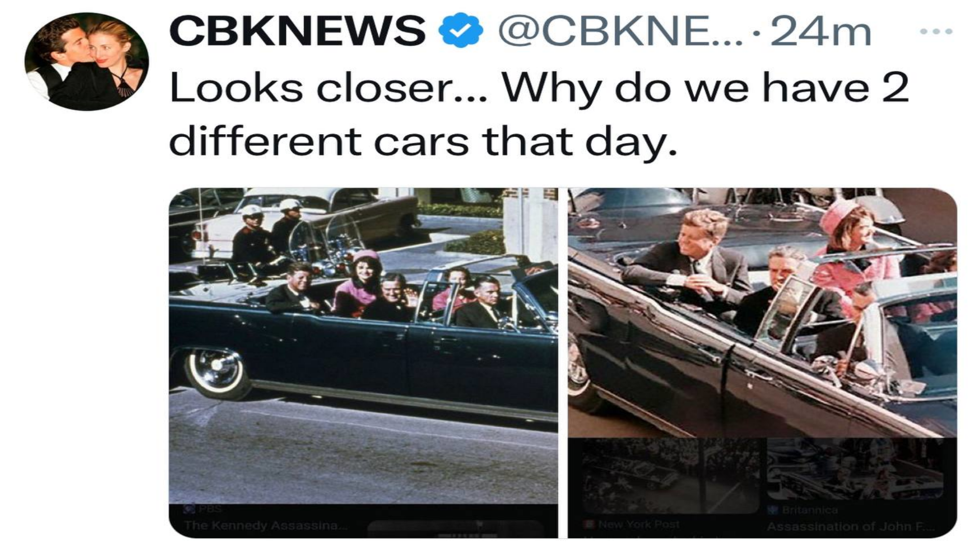This screenshot has width=980, height=551.
Task: Click the New York Post favicon
Action: tap(590, 524)
